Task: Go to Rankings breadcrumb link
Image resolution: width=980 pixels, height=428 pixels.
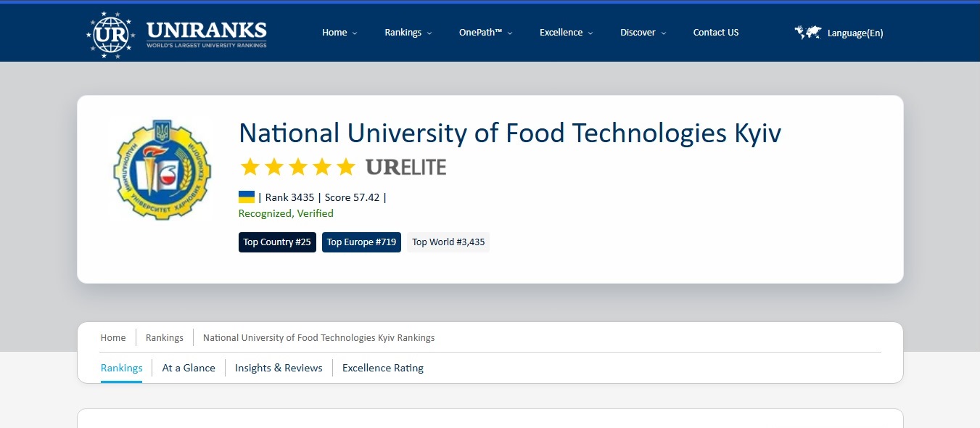Action: click(x=165, y=338)
